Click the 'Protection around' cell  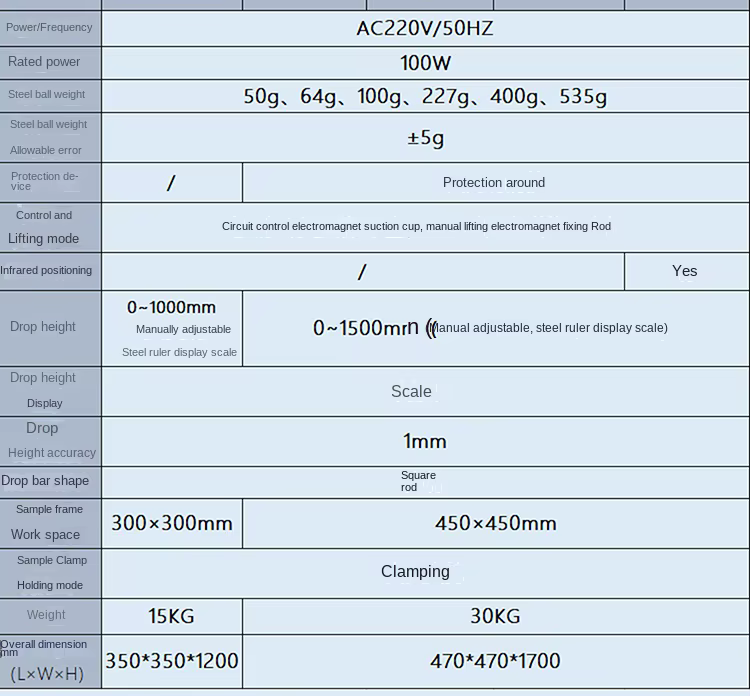(x=494, y=183)
